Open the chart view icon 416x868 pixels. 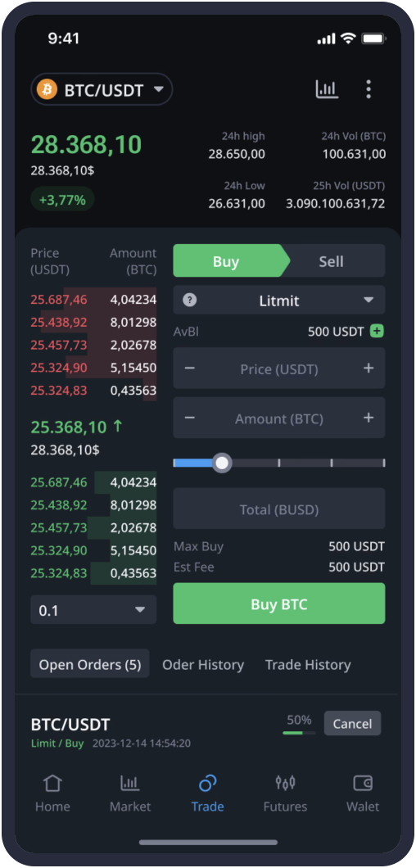[327, 89]
